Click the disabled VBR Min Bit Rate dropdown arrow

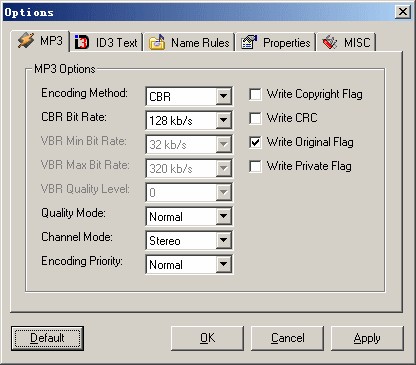223,145
